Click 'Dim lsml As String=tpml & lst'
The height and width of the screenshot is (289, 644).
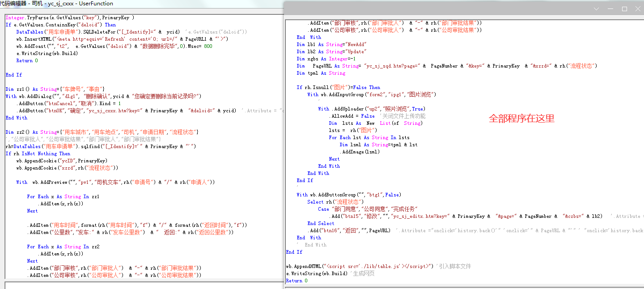379,144
